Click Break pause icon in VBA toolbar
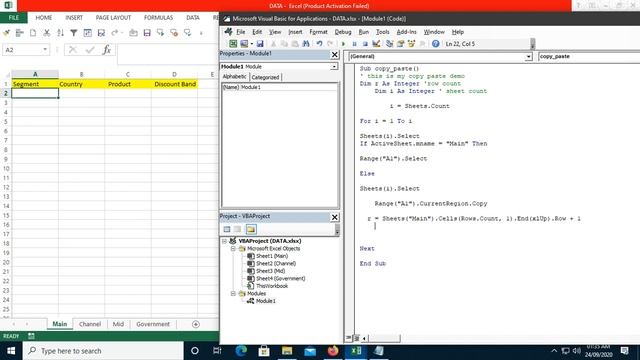The height and width of the screenshot is (360, 640). point(354,44)
